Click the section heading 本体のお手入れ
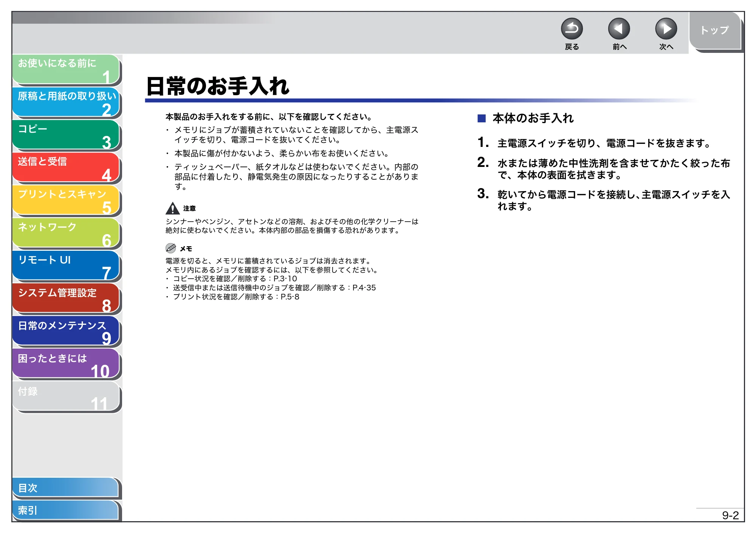 pos(533,118)
